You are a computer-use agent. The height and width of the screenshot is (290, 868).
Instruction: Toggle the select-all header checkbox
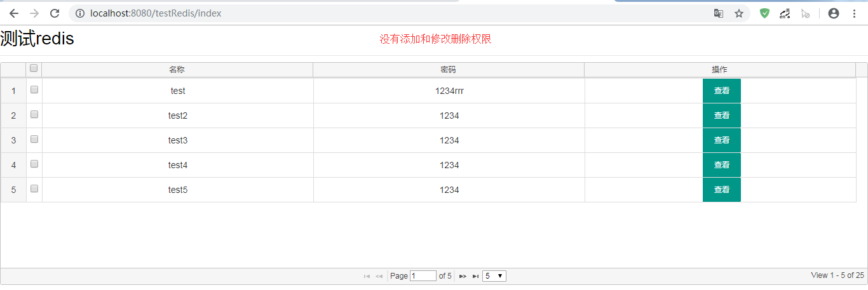coord(34,68)
